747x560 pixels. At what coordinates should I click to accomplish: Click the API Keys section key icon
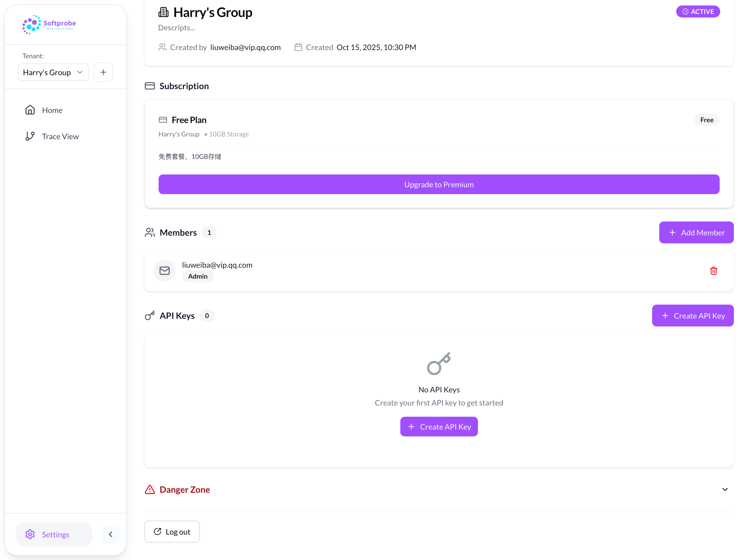(150, 316)
